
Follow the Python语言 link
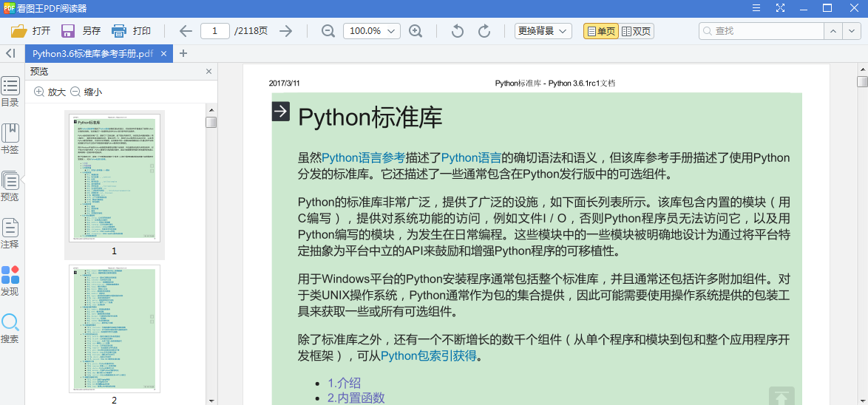pos(471,157)
